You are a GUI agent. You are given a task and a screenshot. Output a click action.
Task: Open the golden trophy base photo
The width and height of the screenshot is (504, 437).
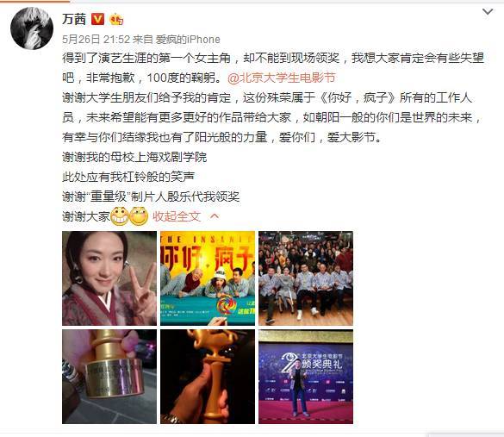(109, 377)
